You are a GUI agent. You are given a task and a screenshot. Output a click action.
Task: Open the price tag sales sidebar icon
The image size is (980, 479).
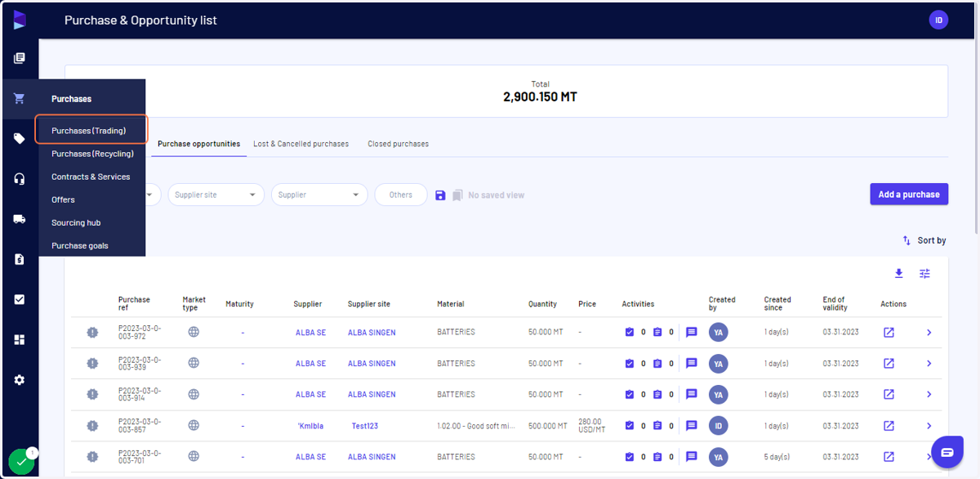[20, 139]
